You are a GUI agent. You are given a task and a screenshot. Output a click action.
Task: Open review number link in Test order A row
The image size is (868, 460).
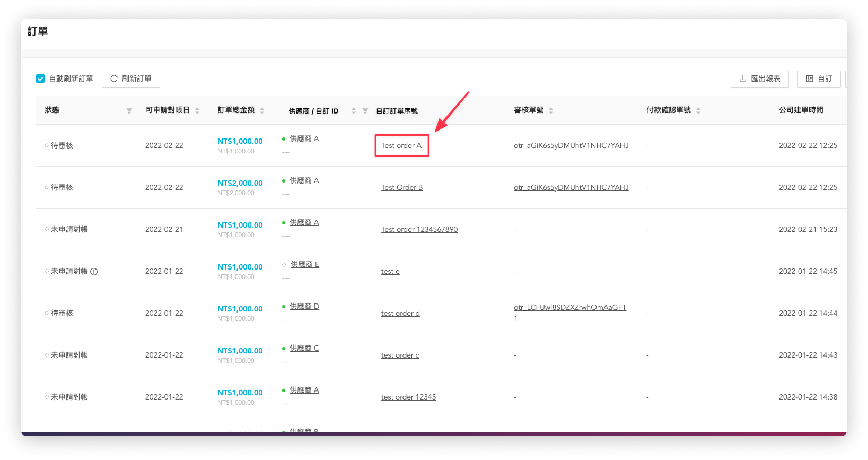click(x=571, y=145)
